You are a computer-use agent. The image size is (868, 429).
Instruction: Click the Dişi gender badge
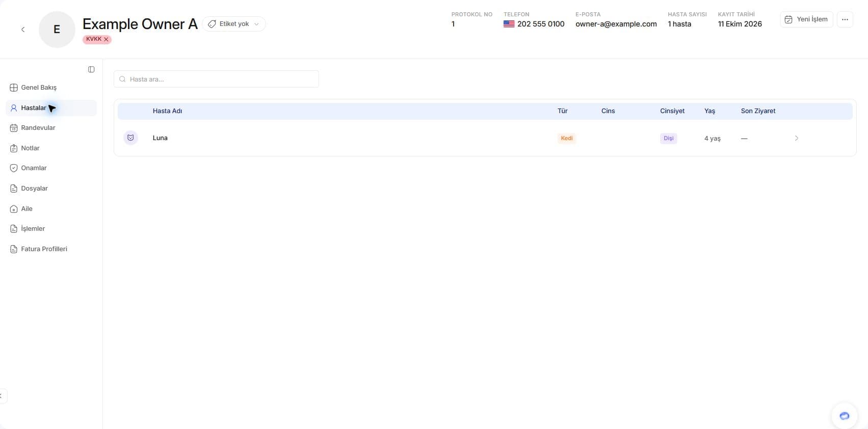(668, 138)
